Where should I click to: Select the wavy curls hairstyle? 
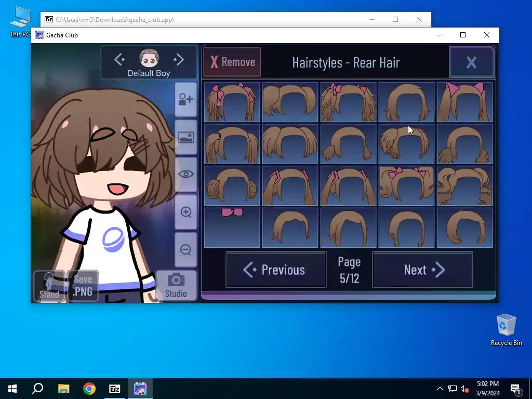(465, 186)
